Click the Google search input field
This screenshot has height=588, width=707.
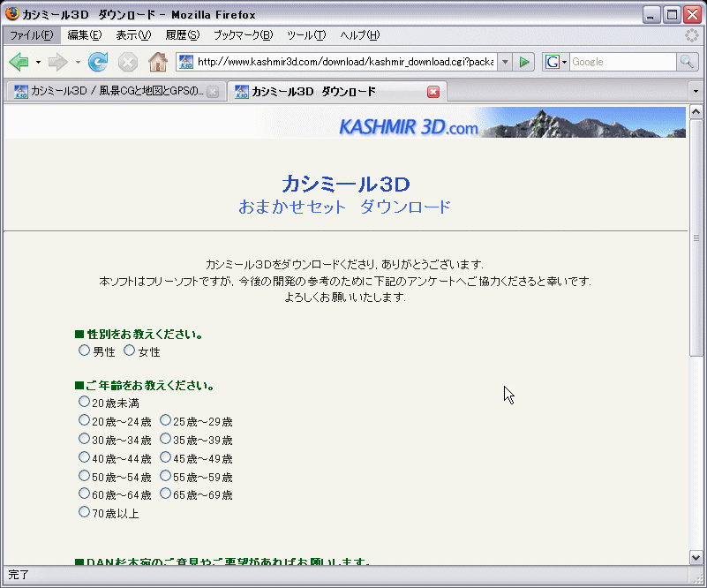[x=622, y=62]
